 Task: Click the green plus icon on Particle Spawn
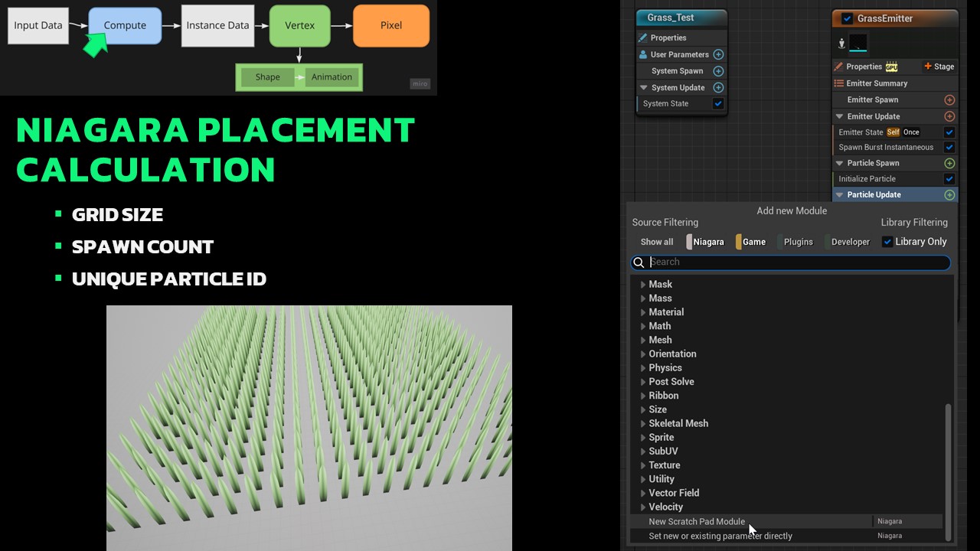point(949,163)
